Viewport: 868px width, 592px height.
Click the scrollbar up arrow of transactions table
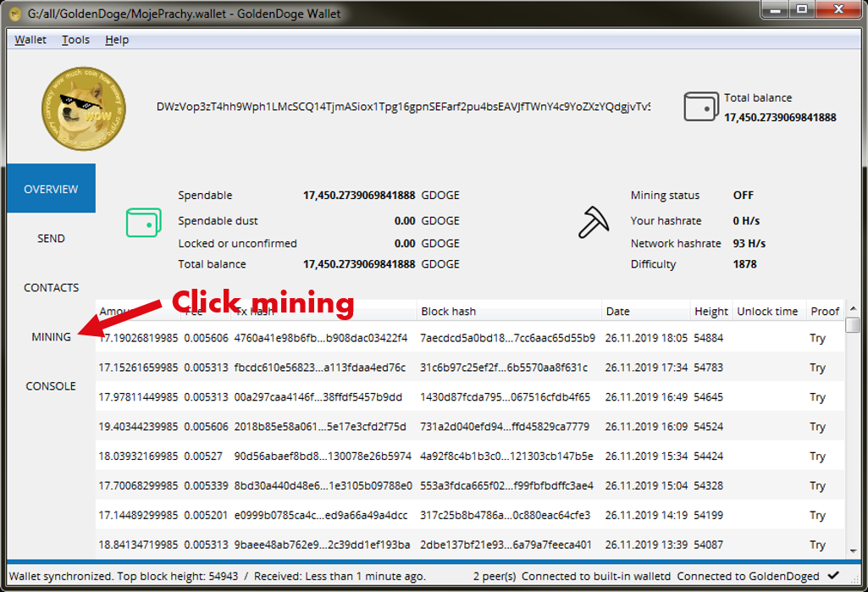[x=853, y=308]
